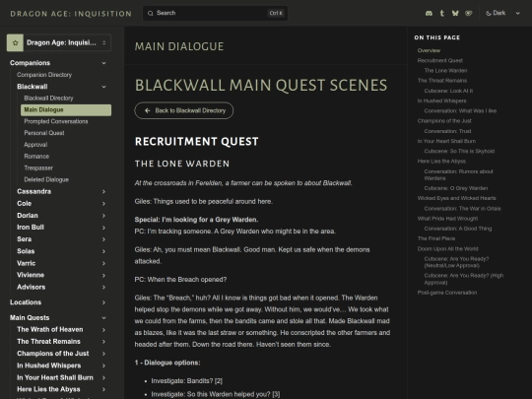532x399 pixels.
Task: Open Companion Directory in sidebar
Action: click(x=44, y=75)
